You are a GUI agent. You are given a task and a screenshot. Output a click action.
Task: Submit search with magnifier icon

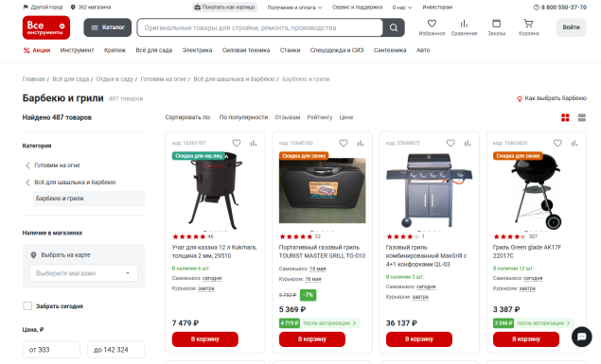[394, 27]
